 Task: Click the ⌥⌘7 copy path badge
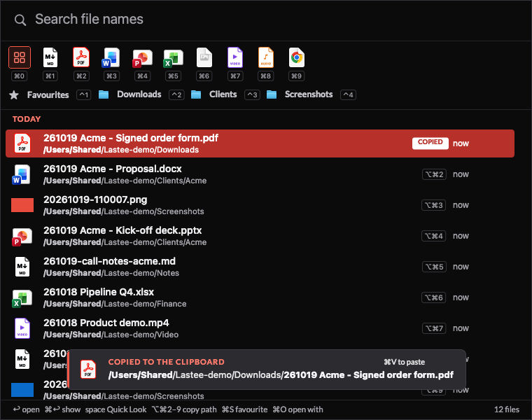tap(434, 328)
